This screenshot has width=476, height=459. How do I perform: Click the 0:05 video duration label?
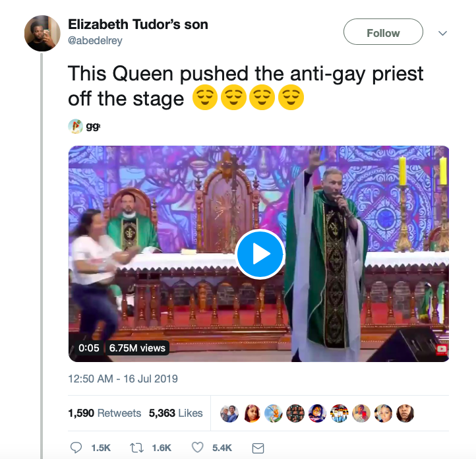(88, 348)
